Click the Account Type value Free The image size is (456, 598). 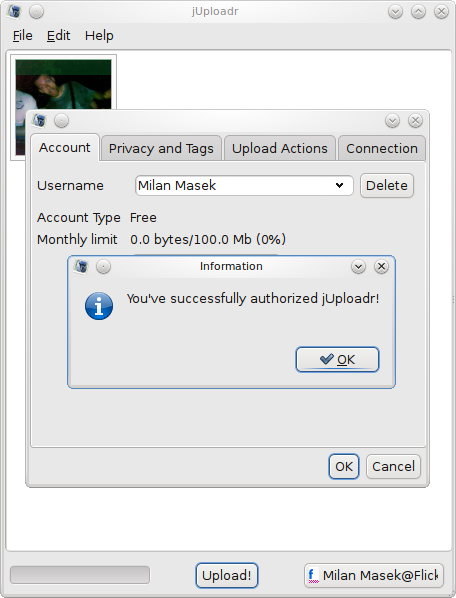point(143,218)
